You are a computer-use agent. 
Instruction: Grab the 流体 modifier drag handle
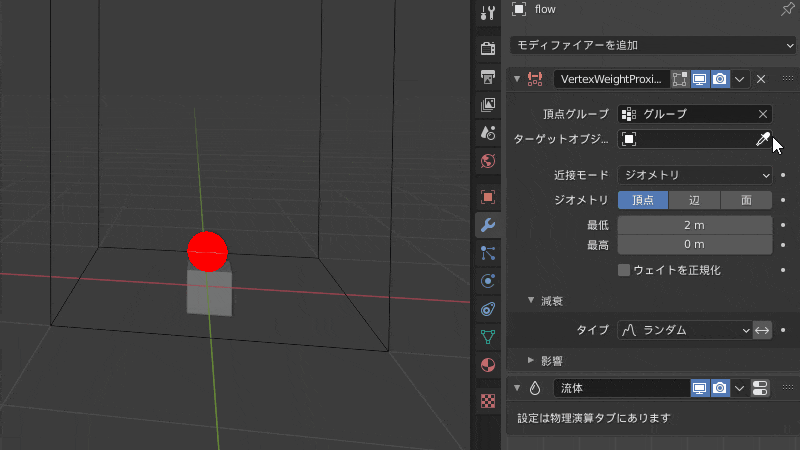[x=788, y=388]
